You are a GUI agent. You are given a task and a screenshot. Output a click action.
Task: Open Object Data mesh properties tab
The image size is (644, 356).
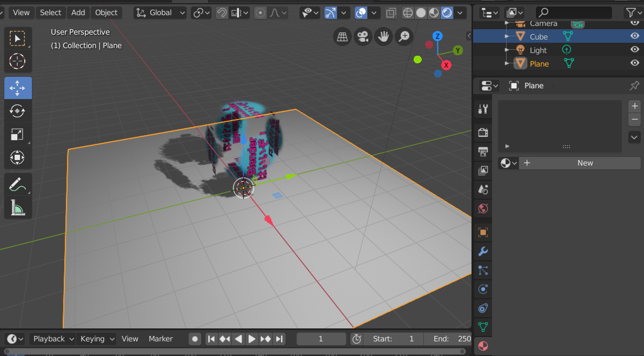483,327
